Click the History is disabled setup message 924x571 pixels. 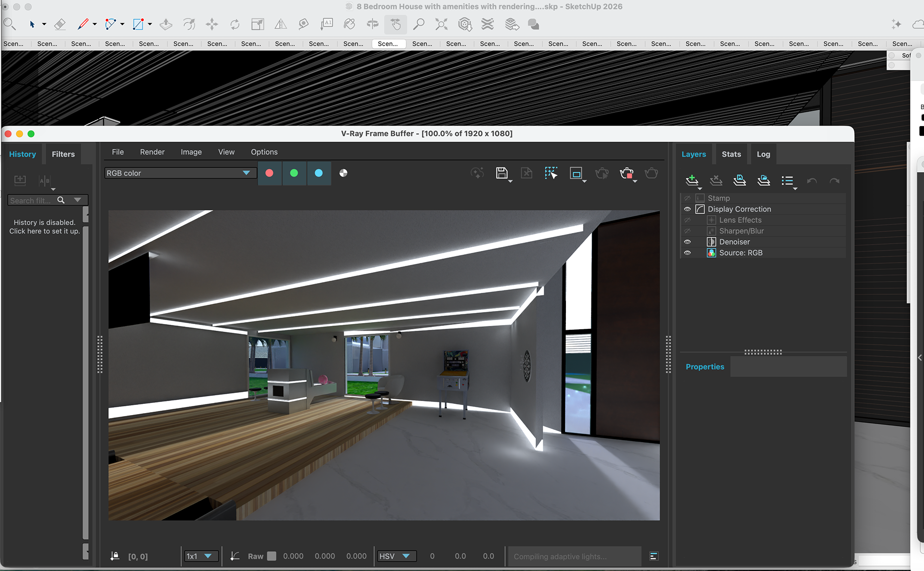click(x=44, y=227)
